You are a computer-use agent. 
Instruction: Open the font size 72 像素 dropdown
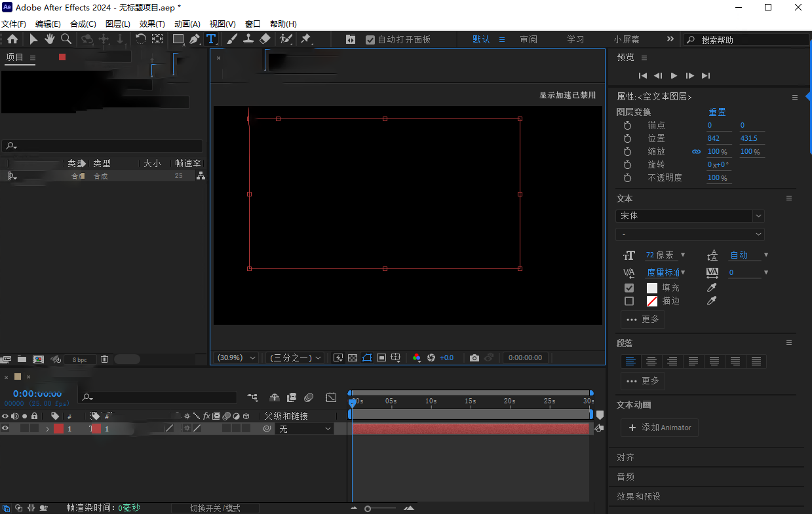click(x=683, y=255)
